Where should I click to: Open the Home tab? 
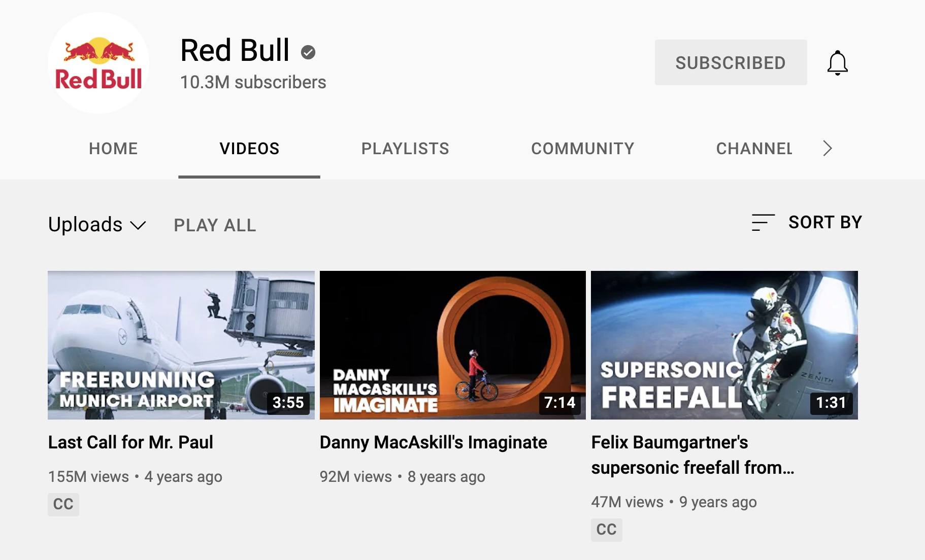[113, 149]
